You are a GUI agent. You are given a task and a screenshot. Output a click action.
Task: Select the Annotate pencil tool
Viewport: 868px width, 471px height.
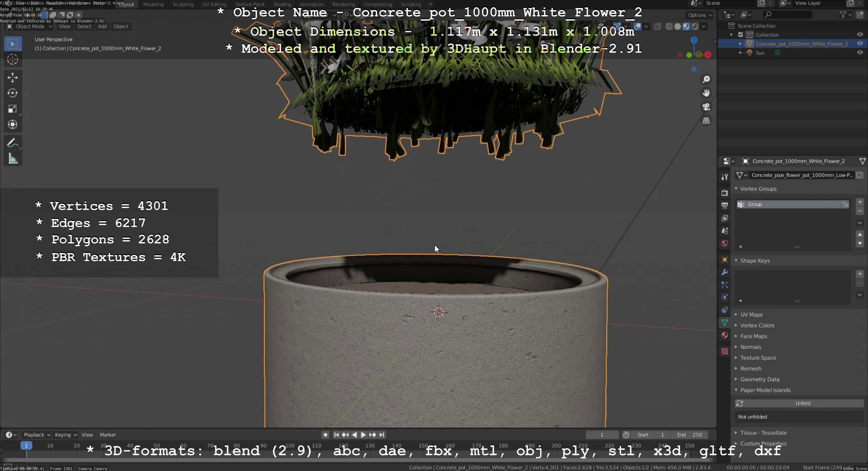click(x=13, y=143)
